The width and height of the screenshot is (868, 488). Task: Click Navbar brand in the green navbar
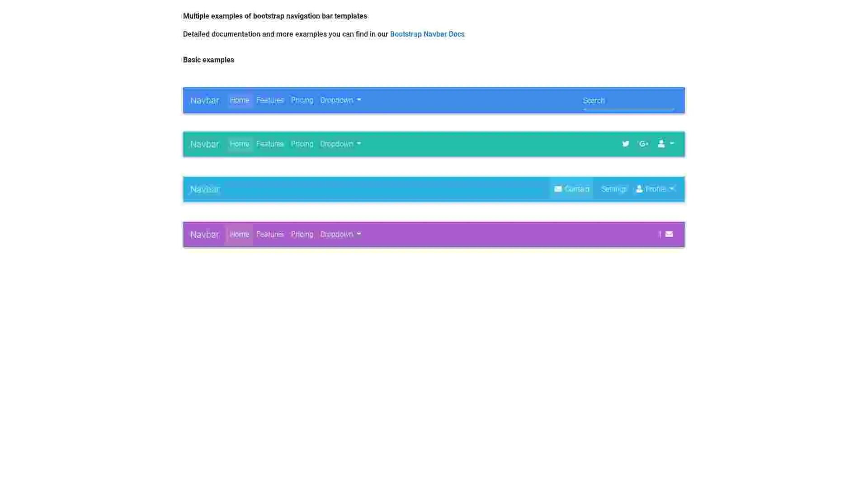[x=204, y=144]
